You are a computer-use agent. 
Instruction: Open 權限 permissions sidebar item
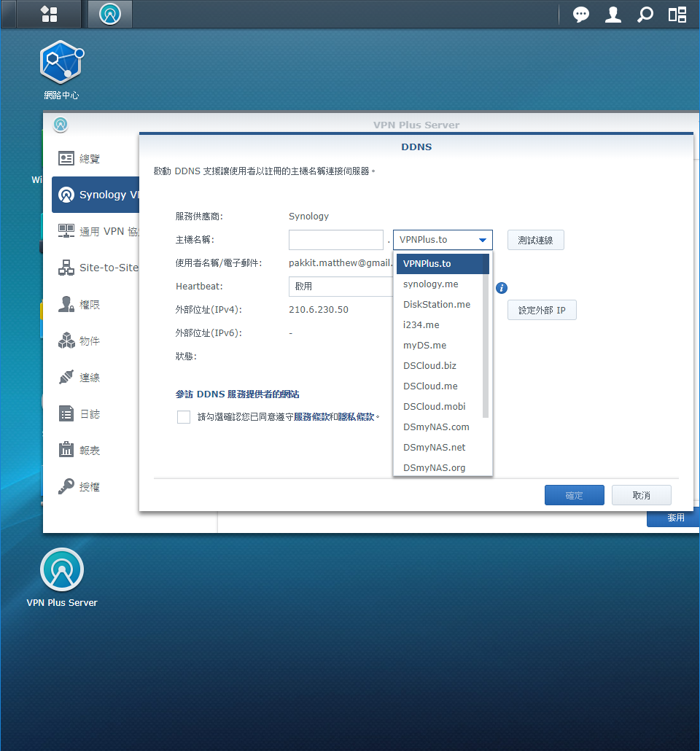tap(96, 304)
